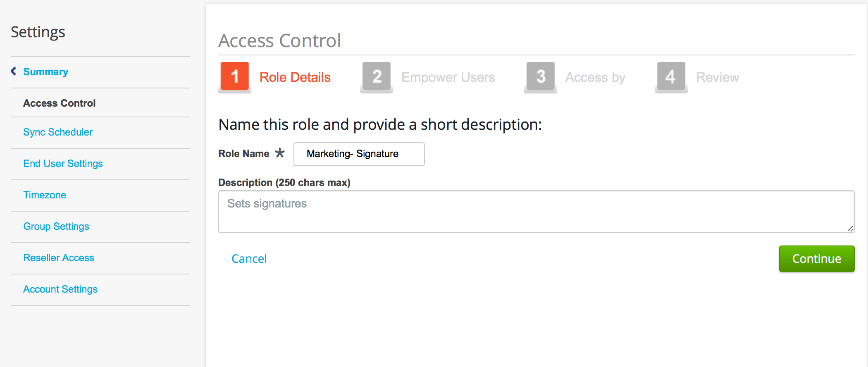Image resolution: width=868 pixels, height=367 pixels.
Task: Click the green Continue button
Action: tap(816, 259)
